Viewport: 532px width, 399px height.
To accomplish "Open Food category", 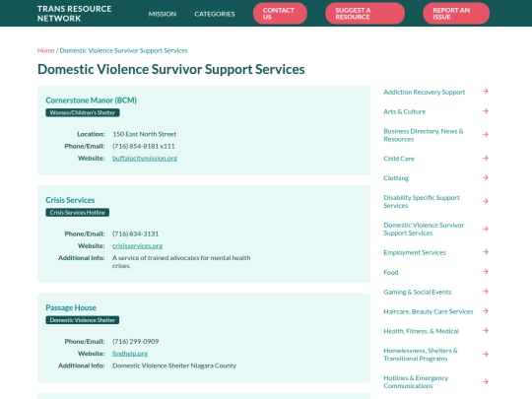I will pos(391,272).
